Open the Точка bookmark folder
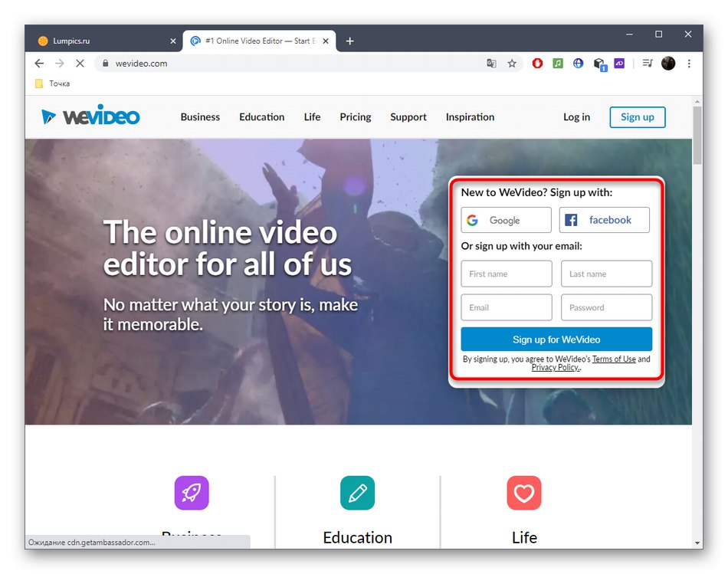The image size is (728, 574). [53, 84]
